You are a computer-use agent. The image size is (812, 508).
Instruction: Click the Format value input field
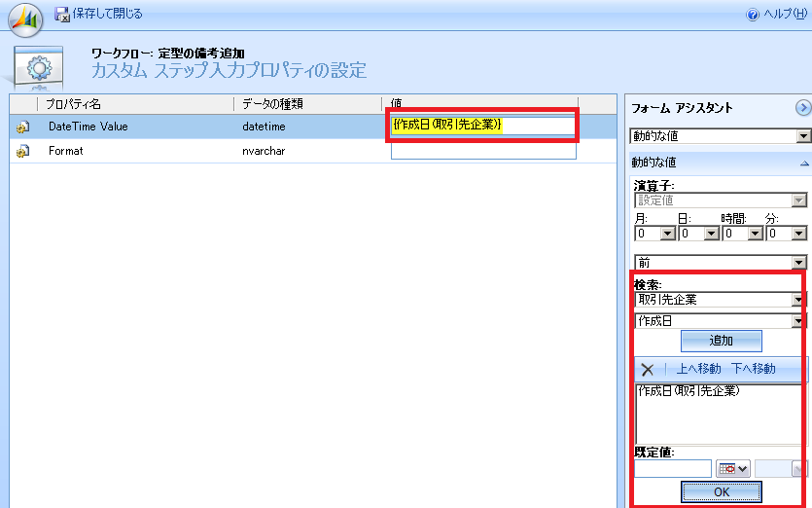coord(483,151)
